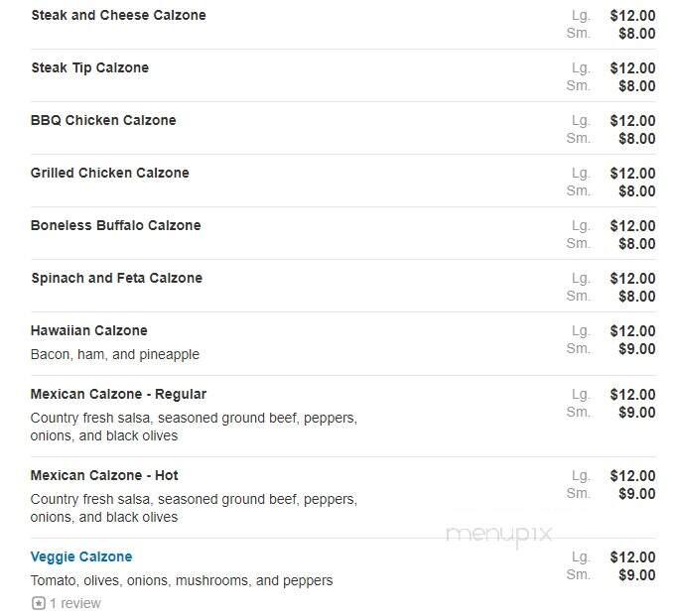Select the Spinach and Feta Calzone entry
Viewport: 677px width, 616px height.
pyautogui.click(x=116, y=278)
